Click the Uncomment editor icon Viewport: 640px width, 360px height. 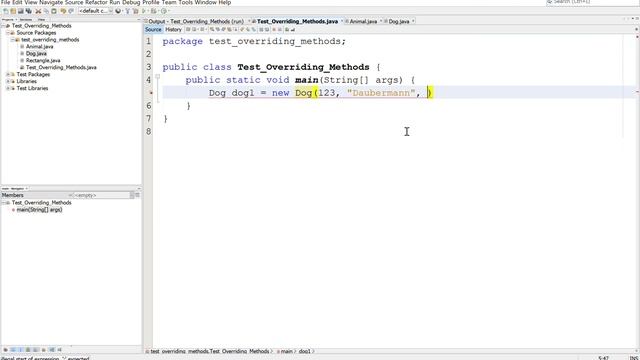pyautogui.click(x=293, y=29)
